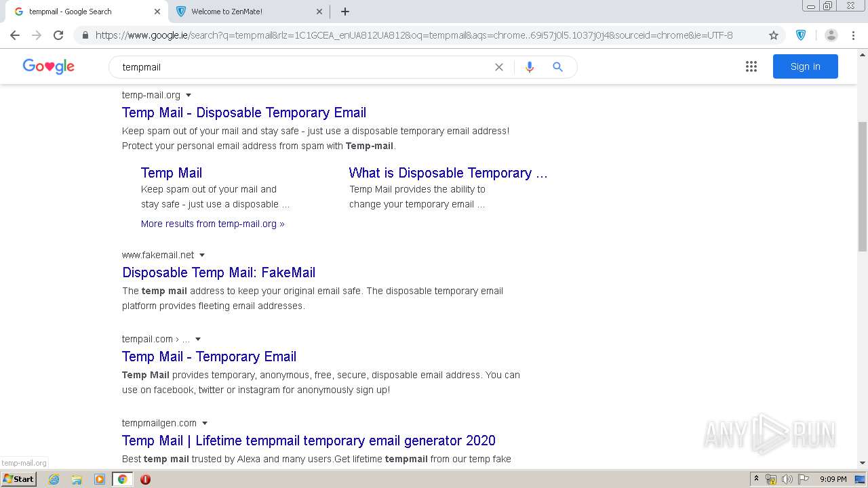Expand www.fakemail.net result options arrow
The width and height of the screenshot is (868, 488).
[x=202, y=255]
